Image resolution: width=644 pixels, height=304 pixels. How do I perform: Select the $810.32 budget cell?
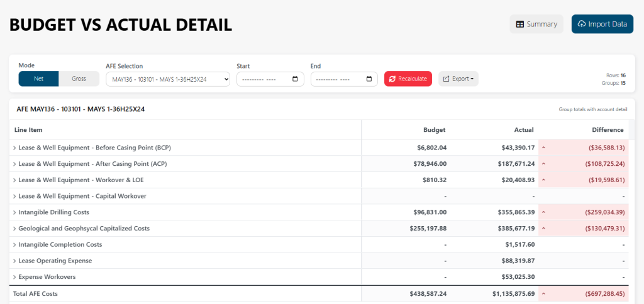(x=406, y=180)
